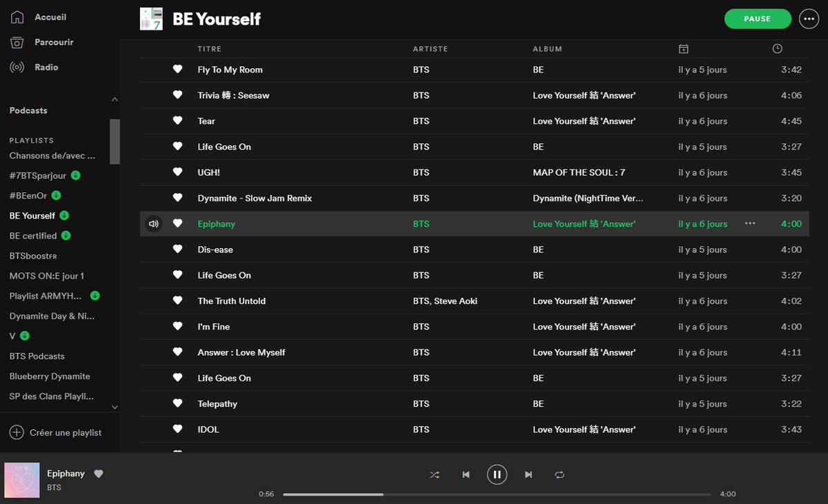The width and height of the screenshot is (828, 504).
Task: Toggle the heart on the Tear track
Action: tap(177, 121)
